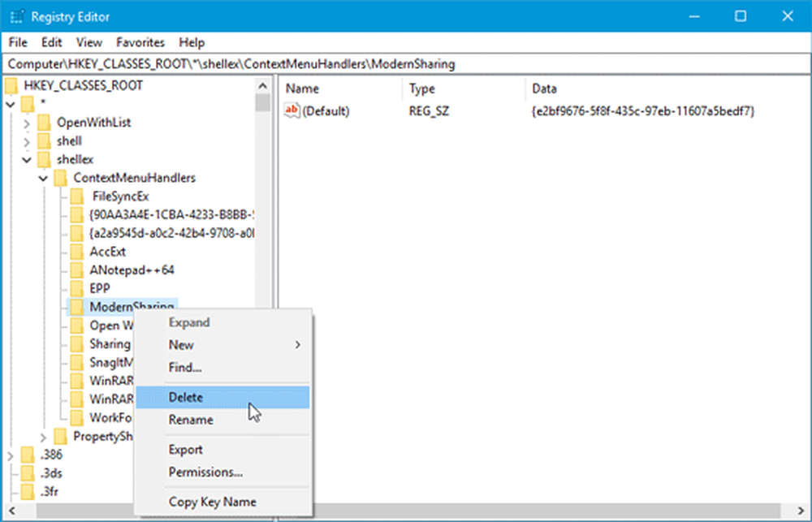
Task: Choose Export in the context menu
Action: 222,450
